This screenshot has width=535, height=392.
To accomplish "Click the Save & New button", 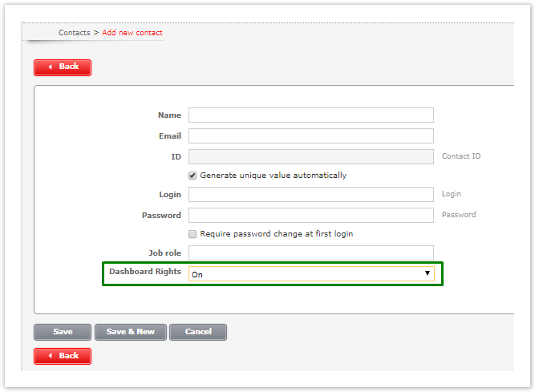I will pyautogui.click(x=130, y=332).
